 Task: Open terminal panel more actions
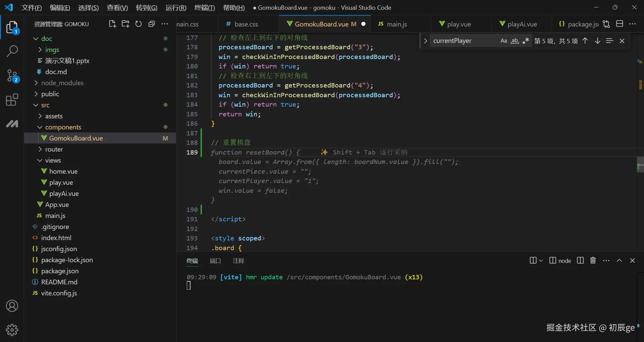coord(606,261)
